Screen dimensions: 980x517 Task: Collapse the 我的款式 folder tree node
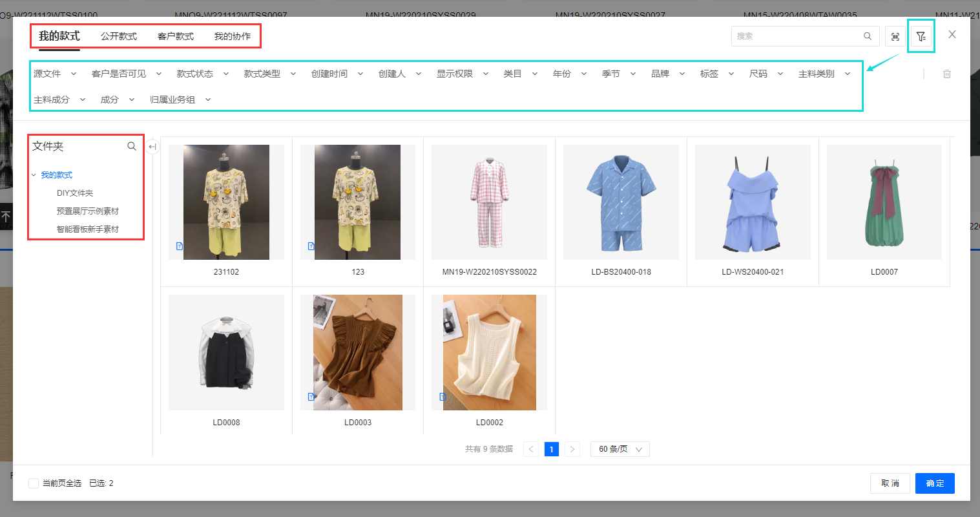click(x=34, y=175)
